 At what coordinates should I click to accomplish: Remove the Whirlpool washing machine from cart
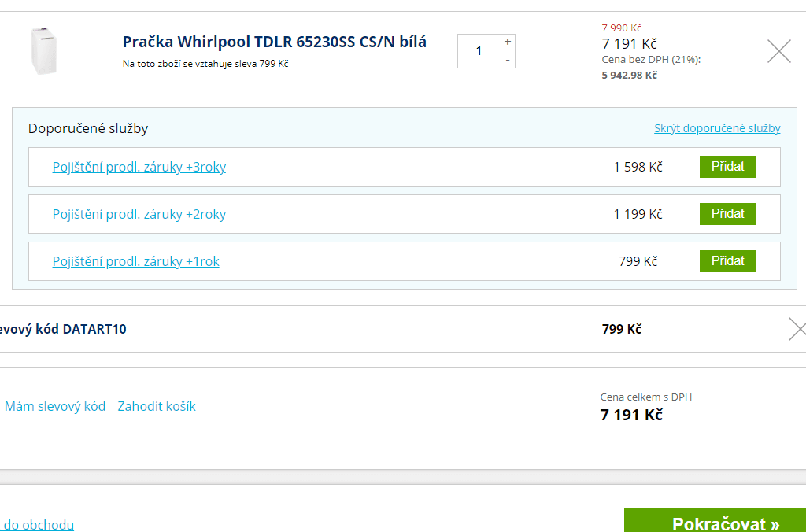pyautogui.click(x=778, y=51)
